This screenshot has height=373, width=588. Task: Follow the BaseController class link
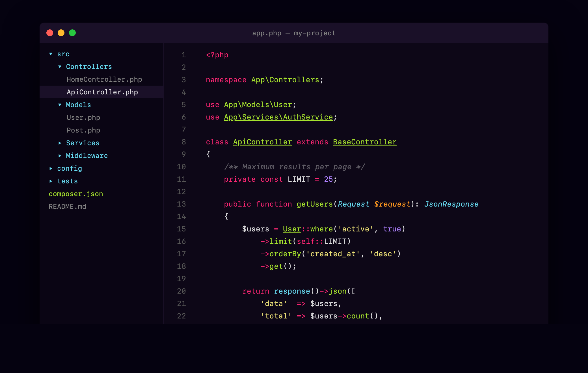pyautogui.click(x=364, y=142)
